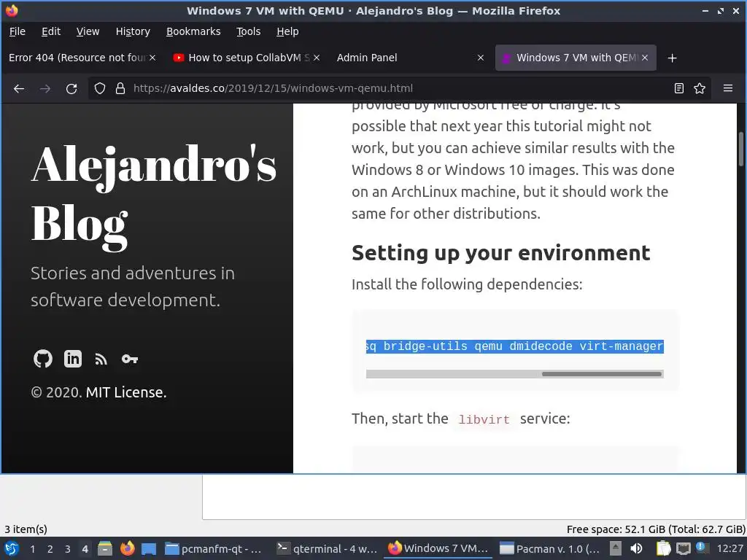Image resolution: width=747 pixels, height=560 pixels.
Task: Click the highlighted bridge-utils qemu command text
Action: [514, 346]
